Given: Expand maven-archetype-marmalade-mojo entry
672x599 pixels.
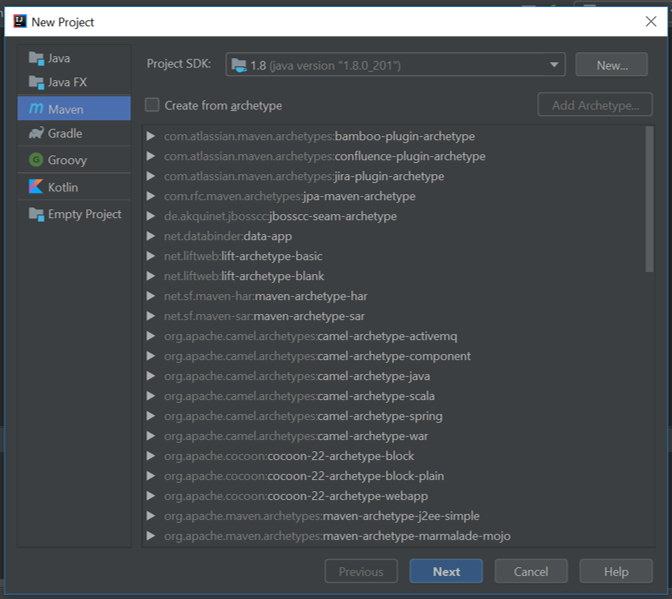Looking at the screenshot, I should [150, 536].
